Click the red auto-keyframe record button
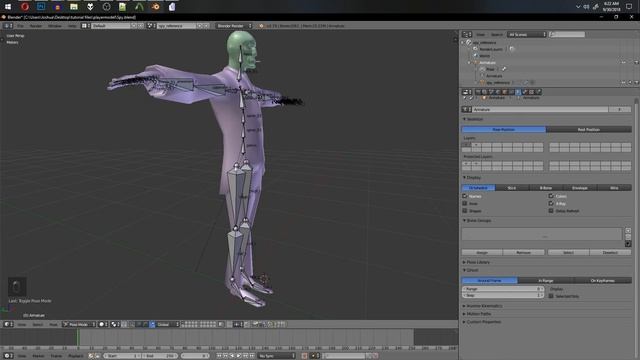This screenshot has width=640, height=360. tap(304, 356)
